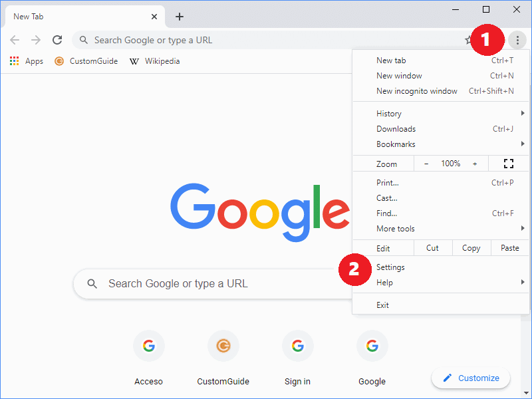Expand the Bookmarks submenu

(x=440, y=144)
